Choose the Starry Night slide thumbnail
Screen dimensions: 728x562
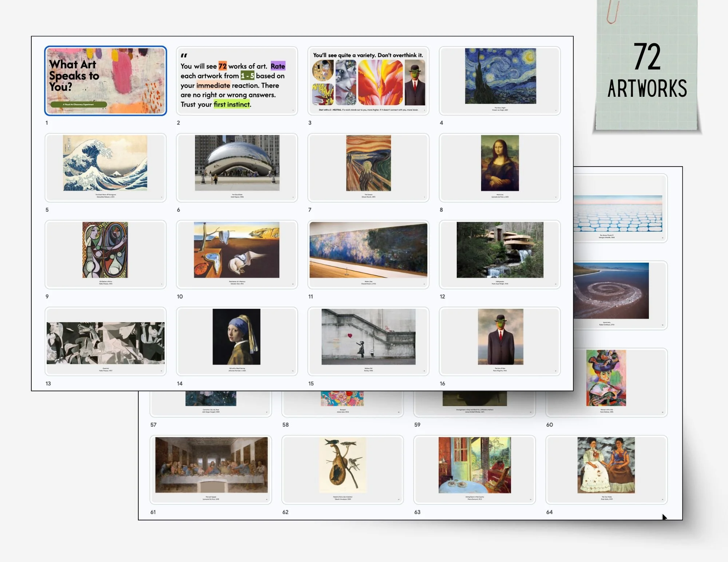pyautogui.click(x=500, y=81)
